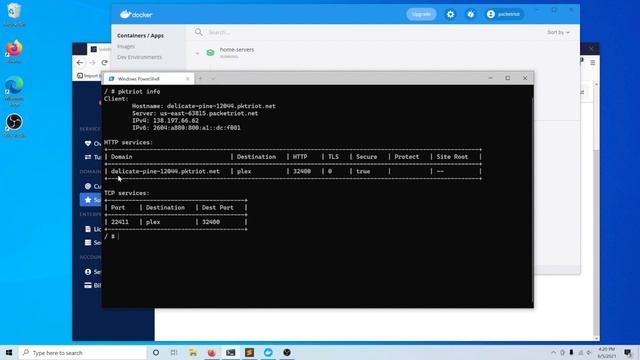640x360 pixels.
Task: Open account settings person icon in browser sidebar
Action: pos(88,271)
